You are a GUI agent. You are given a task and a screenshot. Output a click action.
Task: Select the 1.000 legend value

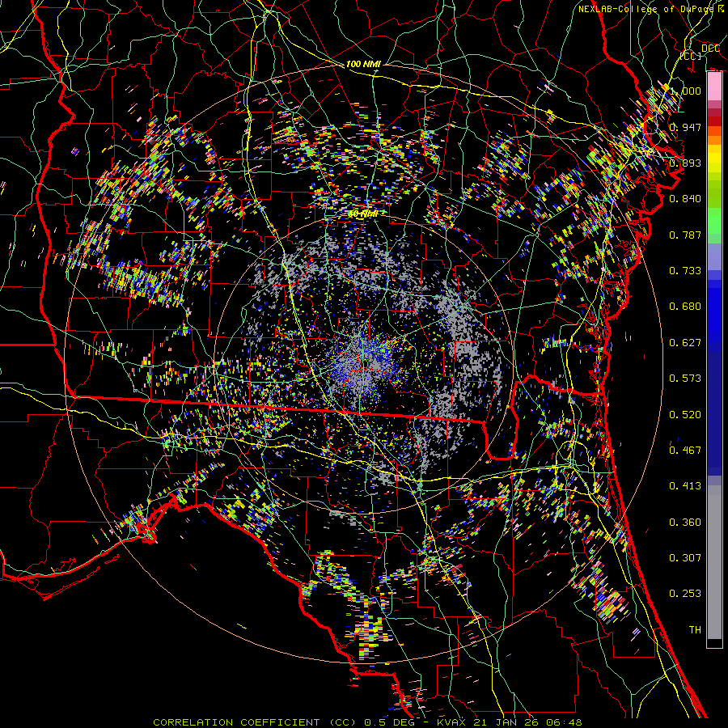click(685, 91)
